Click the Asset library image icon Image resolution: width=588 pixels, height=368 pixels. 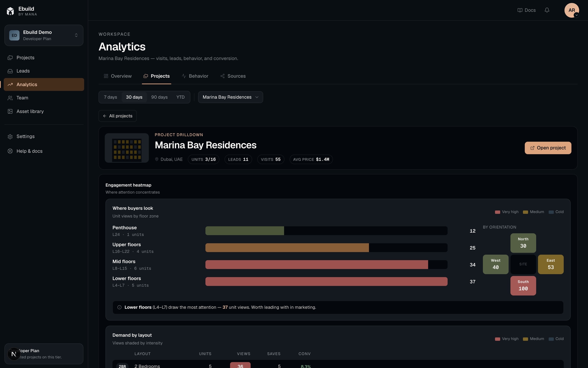point(10,112)
